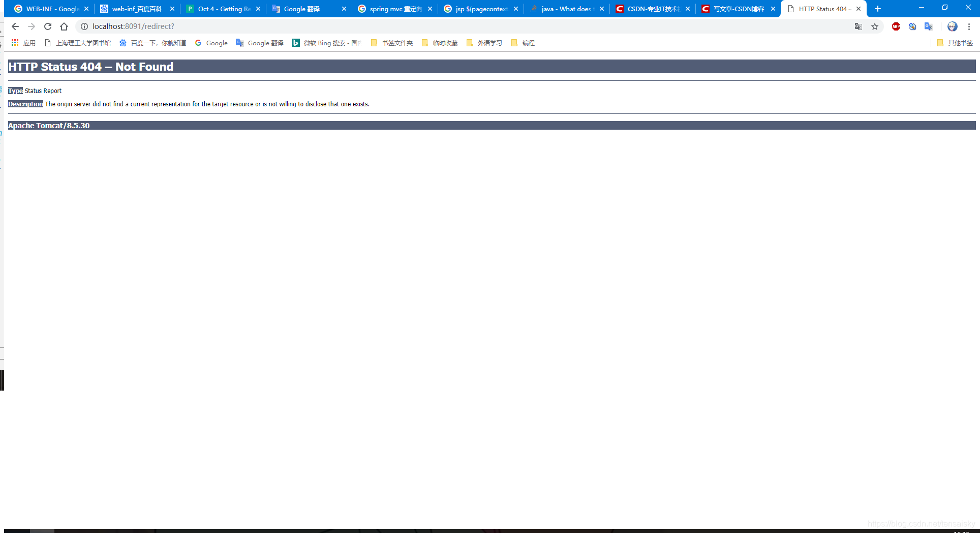Viewport: 980px width, 533px height.
Task: Click the Status Report text
Action: 43,91
